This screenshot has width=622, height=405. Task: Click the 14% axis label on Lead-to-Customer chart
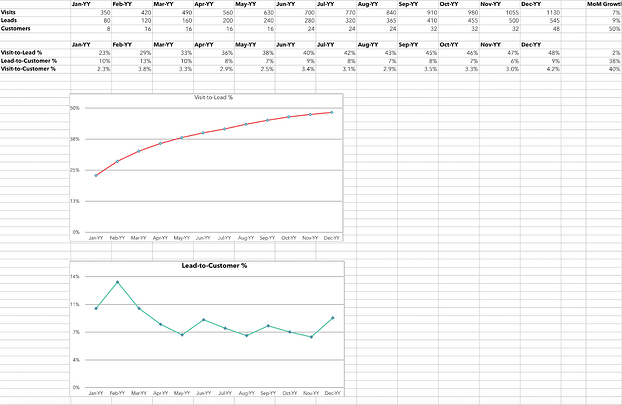pyautogui.click(x=74, y=276)
